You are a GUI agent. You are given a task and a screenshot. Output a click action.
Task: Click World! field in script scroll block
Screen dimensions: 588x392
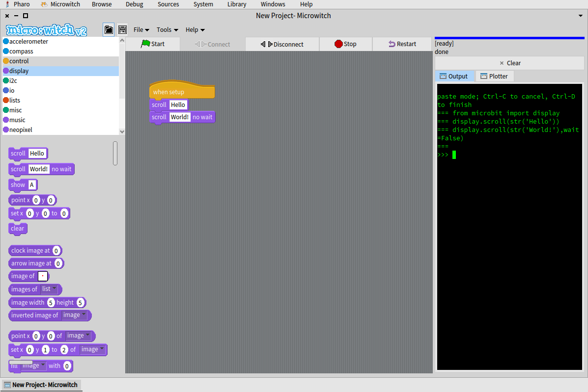pyautogui.click(x=180, y=117)
